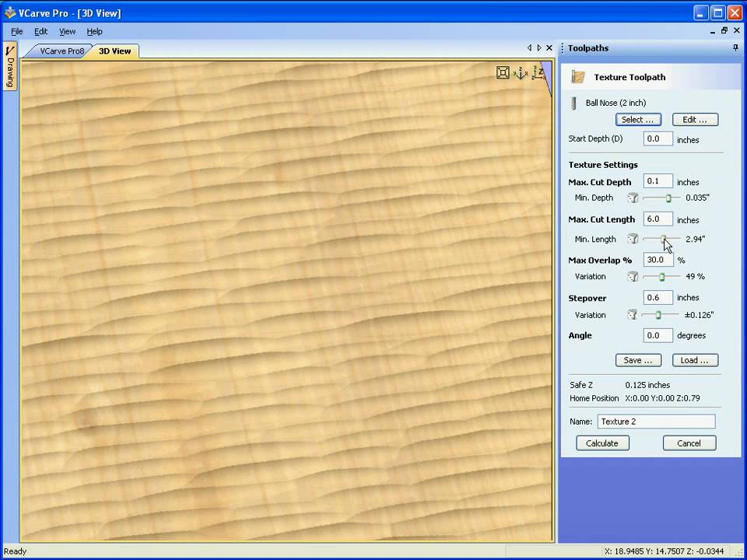The image size is (747, 560).
Task: Calculate the texture toolpath
Action: click(x=602, y=443)
